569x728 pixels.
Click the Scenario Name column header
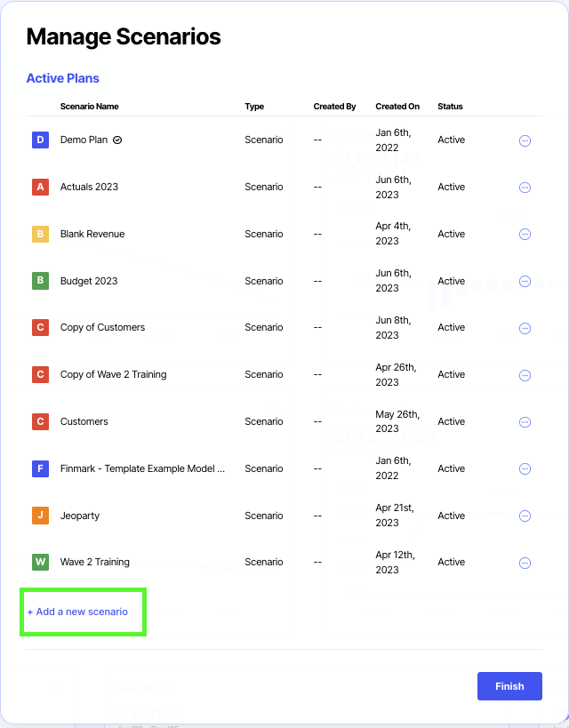pyautogui.click(x=89, y=107)
